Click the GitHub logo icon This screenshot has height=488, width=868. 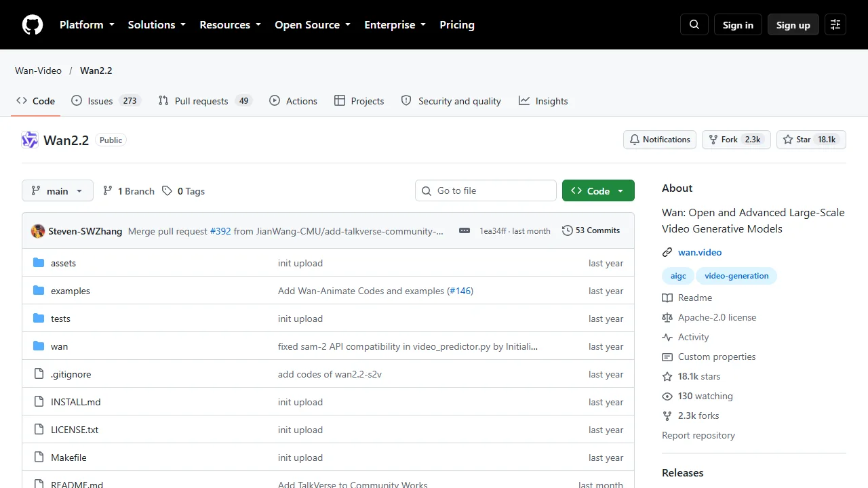click(33, 25)
